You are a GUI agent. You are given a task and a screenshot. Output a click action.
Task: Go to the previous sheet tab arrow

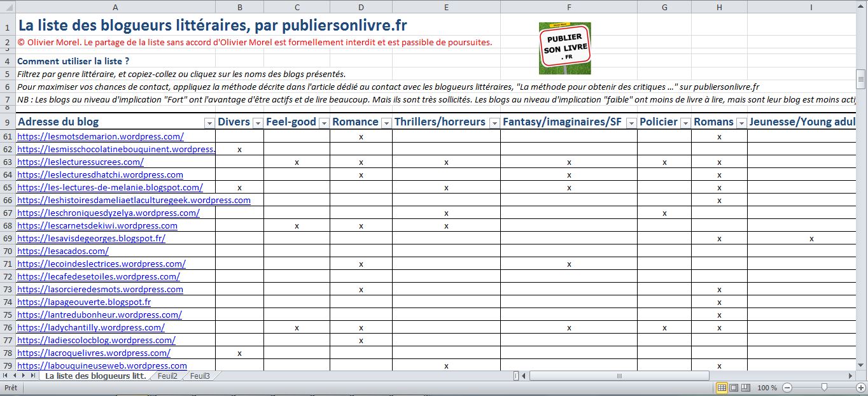[15, 376]
